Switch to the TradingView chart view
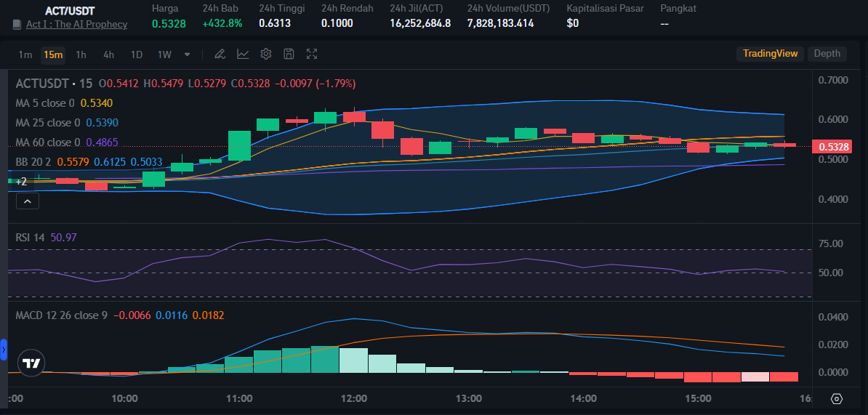The image size is (868, 415). coord(770,54)
